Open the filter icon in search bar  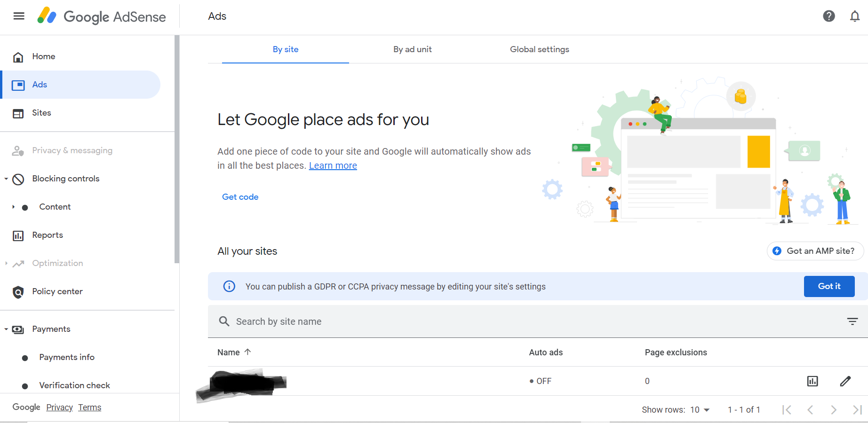point(852,321)
